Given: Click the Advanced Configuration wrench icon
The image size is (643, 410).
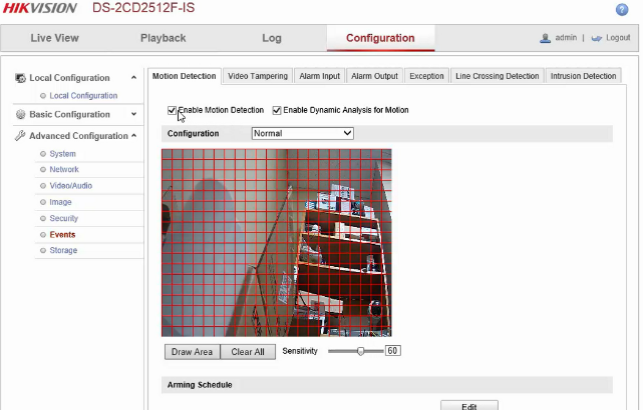Looking at the screenshot, I should pyautogui.click(x=20, y=136).
